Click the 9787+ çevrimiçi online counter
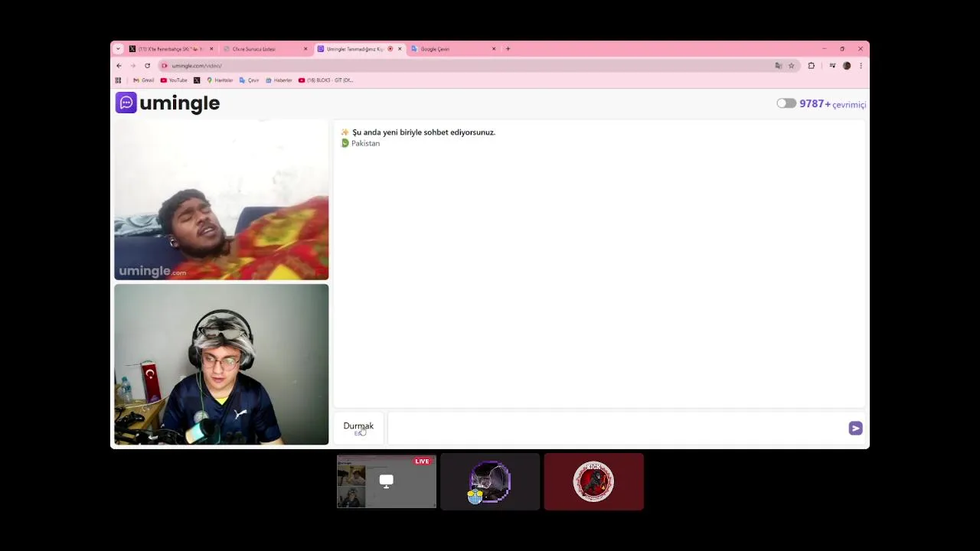980x551 pixels. click(833, 104)
